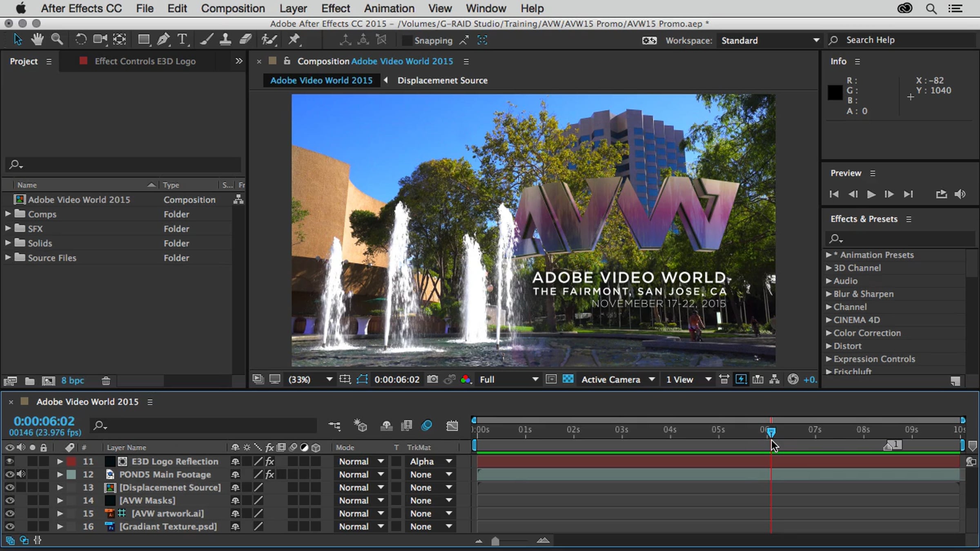Click the 8 bpc color depth button
This screenshot has width=980, height=551.
click(x=73, y=380)
